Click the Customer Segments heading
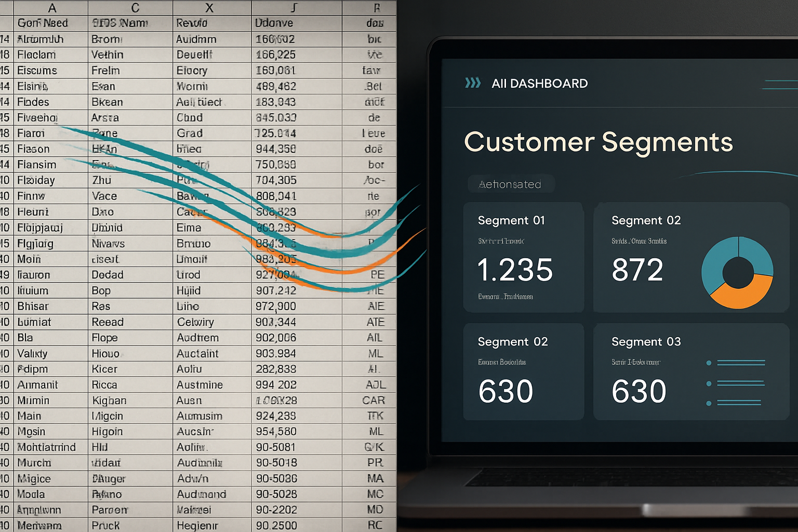Viewport: 798px width, 532px height. (x=598, y=141)
